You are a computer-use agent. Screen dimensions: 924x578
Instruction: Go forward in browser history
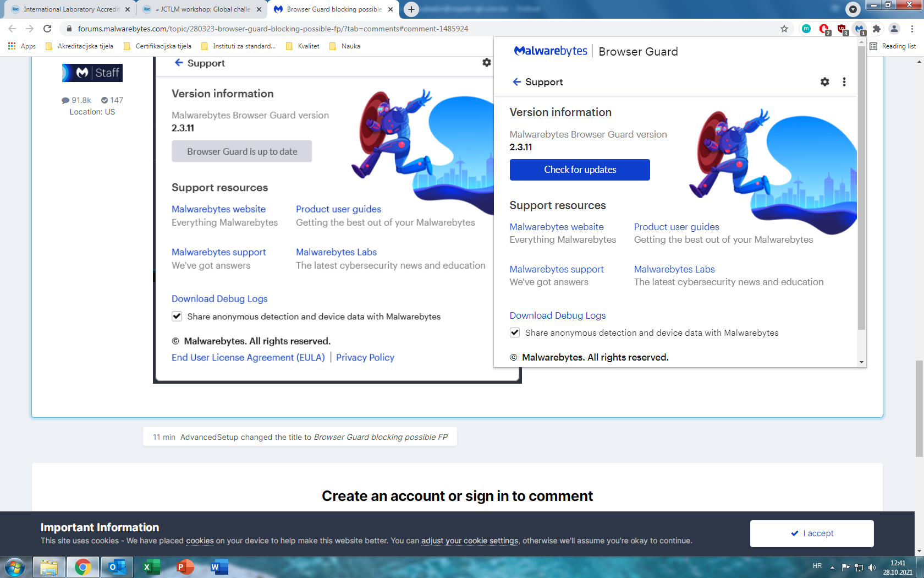click(30, 29)
